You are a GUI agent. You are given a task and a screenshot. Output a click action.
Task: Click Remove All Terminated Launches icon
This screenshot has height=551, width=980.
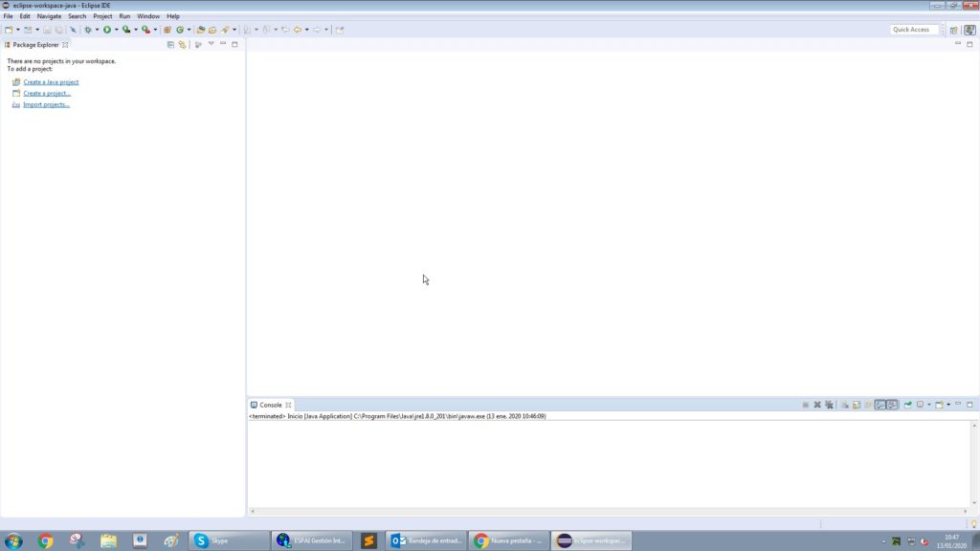[x=829, y=405]
